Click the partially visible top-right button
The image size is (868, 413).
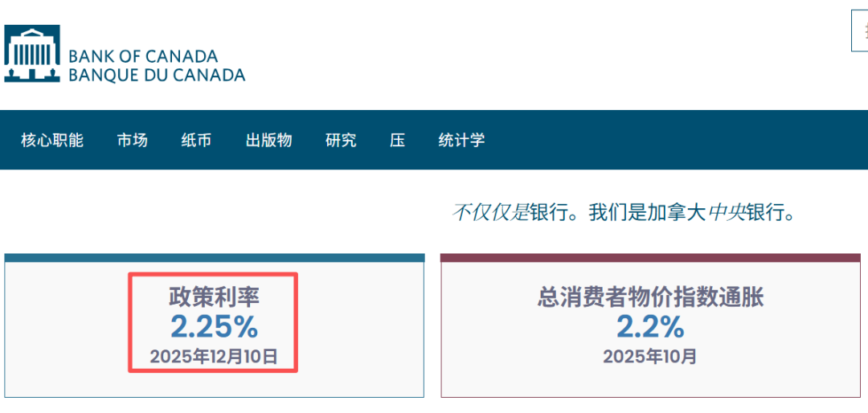coord(860,32)
